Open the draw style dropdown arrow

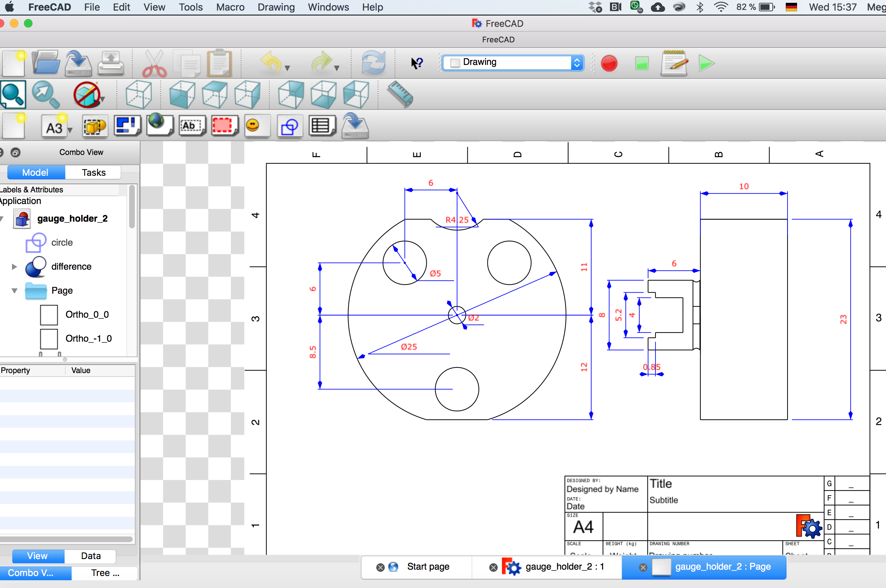[x=102, y=99]
